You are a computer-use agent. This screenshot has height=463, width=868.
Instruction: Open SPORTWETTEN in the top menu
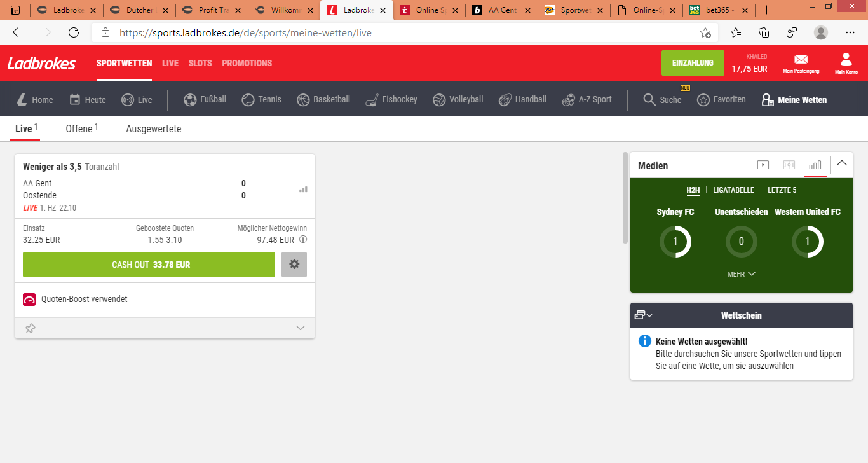pyautogui.click(x=124, y=63)
